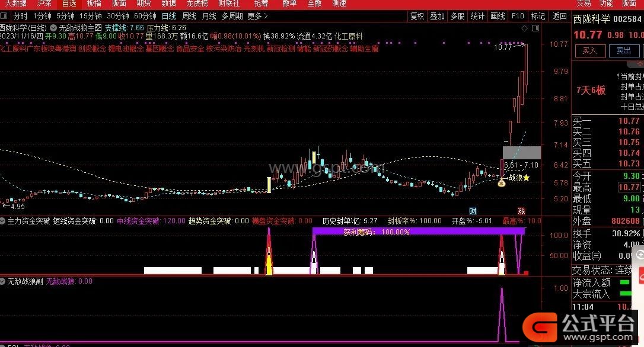Screen dimensions: 644x347
Task: Click the 获利筹码 purple bar
Action: tap(419, 232)
